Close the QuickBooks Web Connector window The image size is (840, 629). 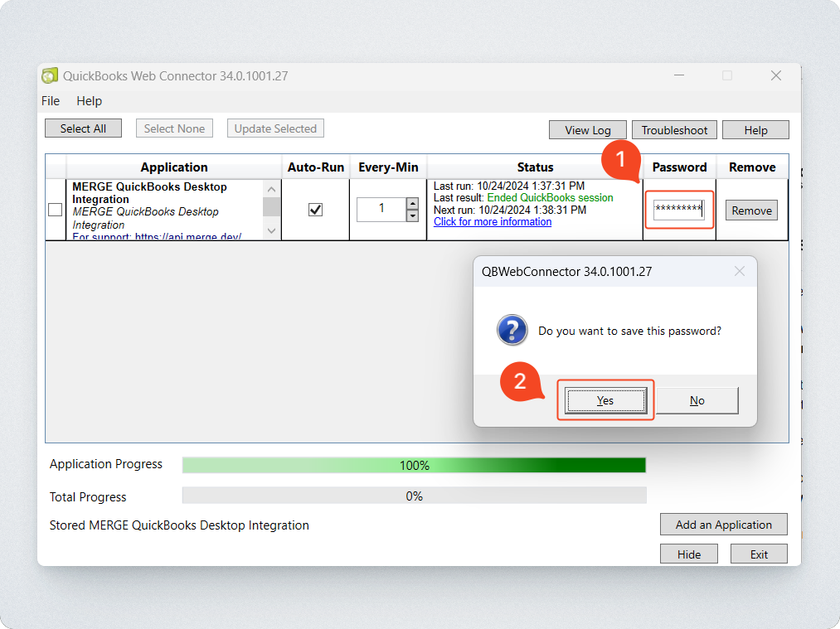click(775, 75)
